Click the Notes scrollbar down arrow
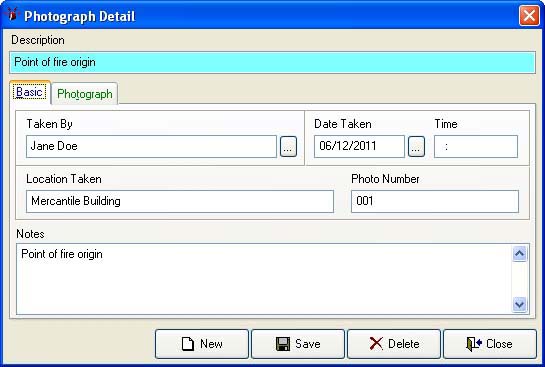This screenshot has height=367, width=545. click(x=520, y=304)
